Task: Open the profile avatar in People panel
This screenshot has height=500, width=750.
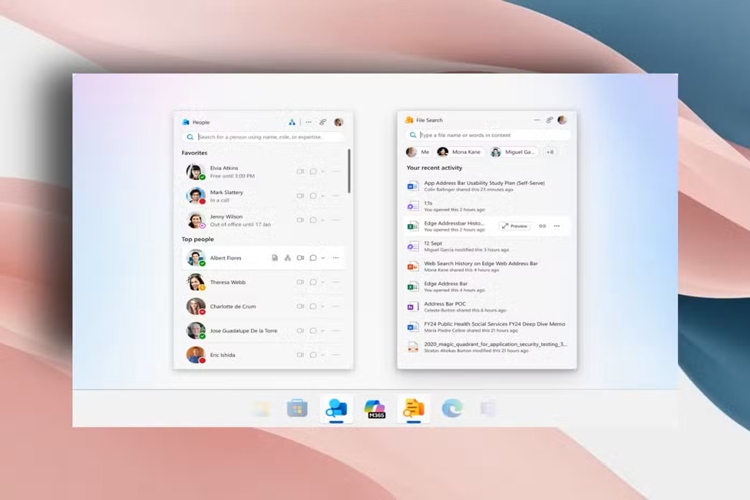Action: (339, 122)
